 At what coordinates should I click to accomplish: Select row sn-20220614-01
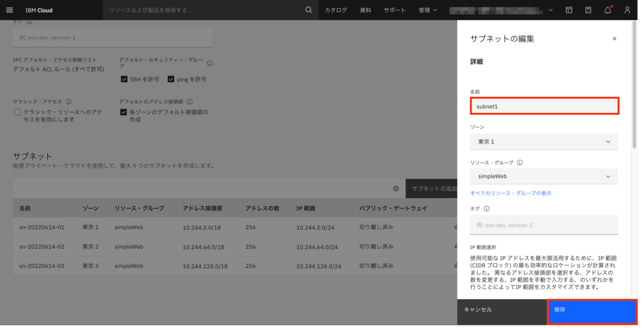235,227
